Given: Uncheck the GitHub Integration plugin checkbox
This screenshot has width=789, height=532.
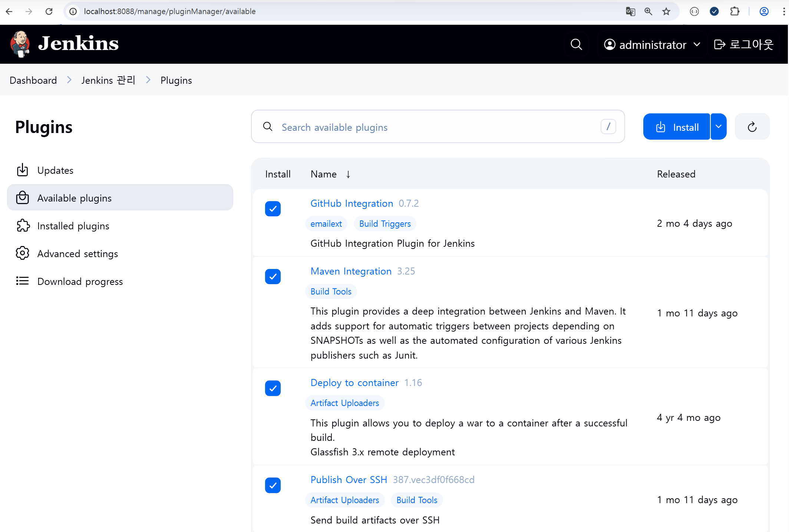Looking at the screenshot, I should [x=273, y=209].
